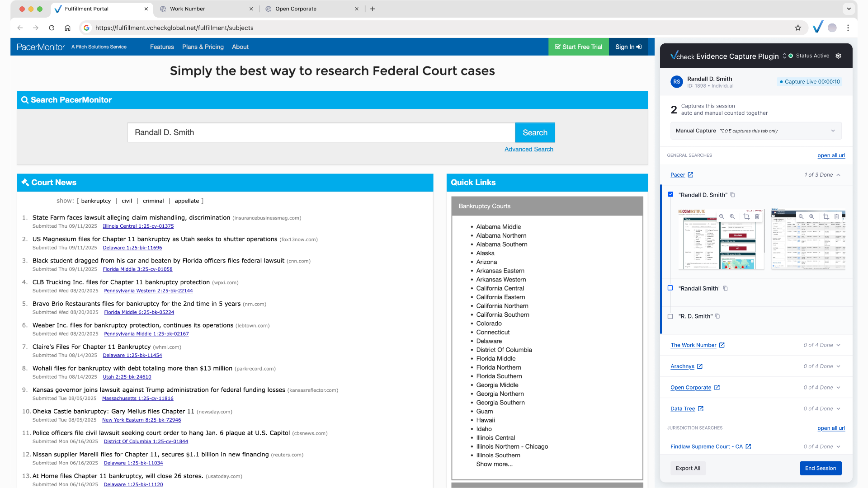This screenshot has height=488, width=868.
Task: Filter court news by bankruptcy
Action: point(96,201)
